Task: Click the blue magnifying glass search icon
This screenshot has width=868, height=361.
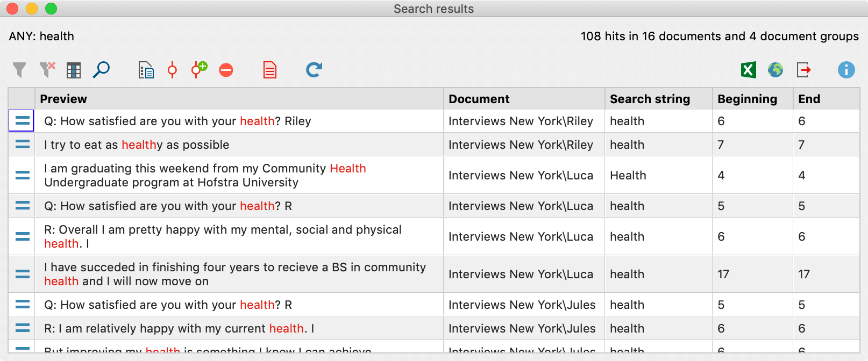Action: [x=101, y=70]
